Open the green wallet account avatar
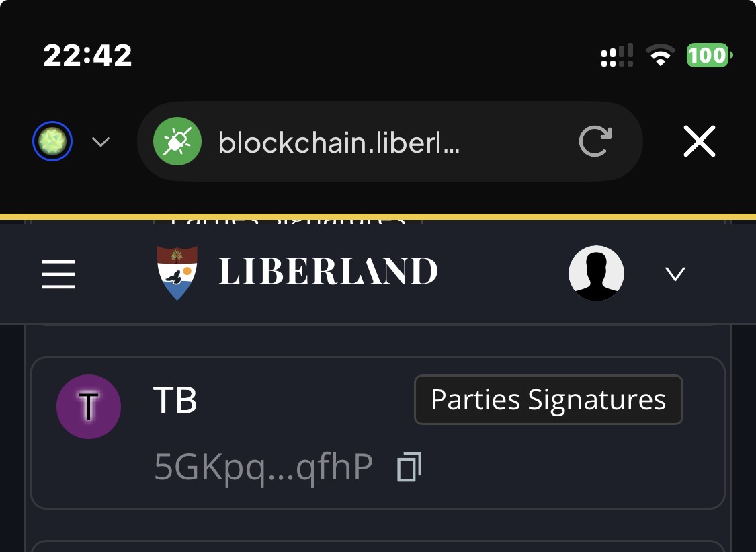 coord(52,142)
